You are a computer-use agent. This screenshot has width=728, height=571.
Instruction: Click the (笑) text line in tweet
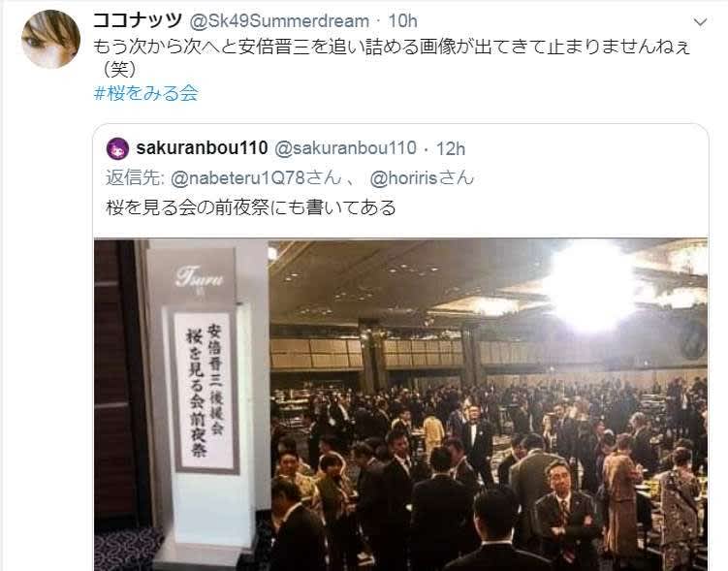[119, 70]
